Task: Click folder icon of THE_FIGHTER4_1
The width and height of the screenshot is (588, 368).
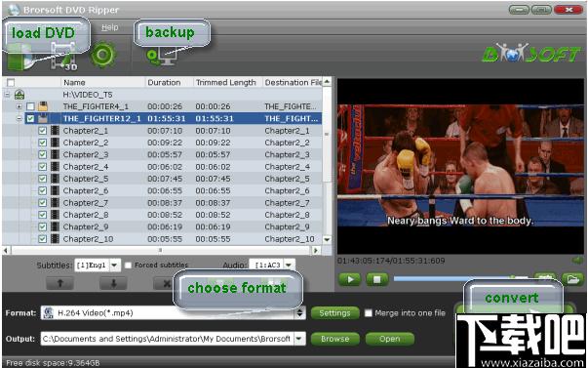Action: tap(43, 106)
